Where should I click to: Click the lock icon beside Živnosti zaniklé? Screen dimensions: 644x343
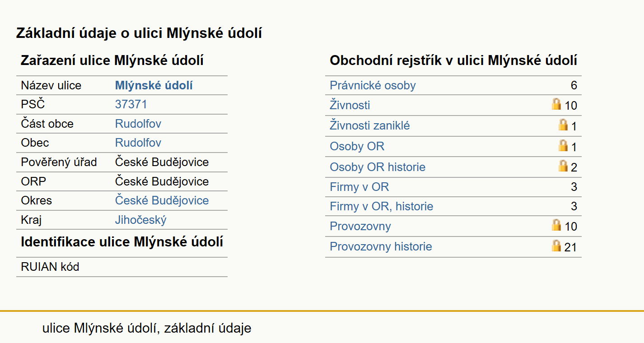click(563, 125)
